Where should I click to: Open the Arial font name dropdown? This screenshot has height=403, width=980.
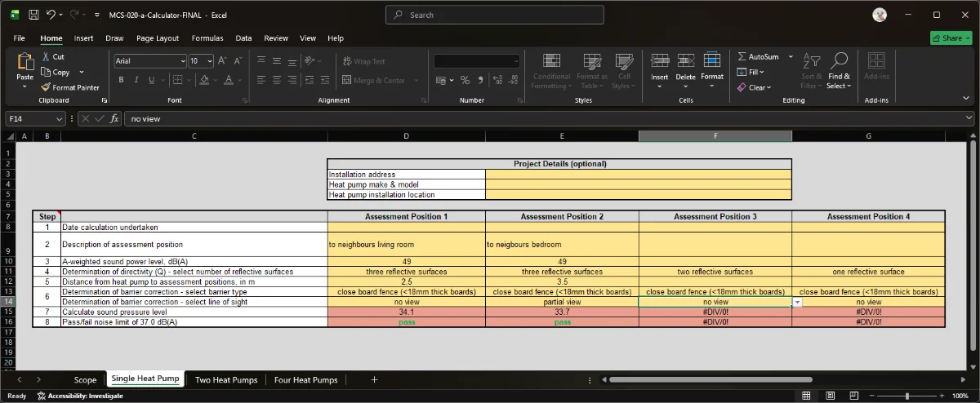coord(181,61)
